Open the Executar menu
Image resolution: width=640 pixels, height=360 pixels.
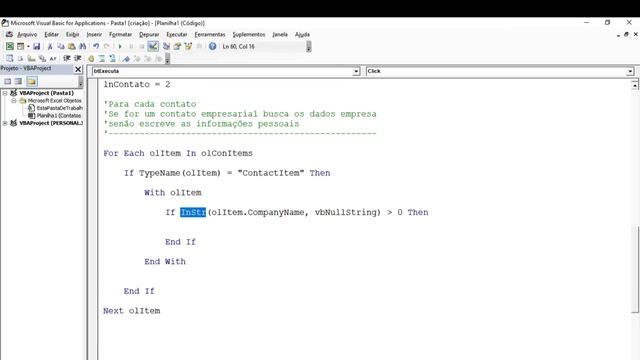click(x=177, y=35)
